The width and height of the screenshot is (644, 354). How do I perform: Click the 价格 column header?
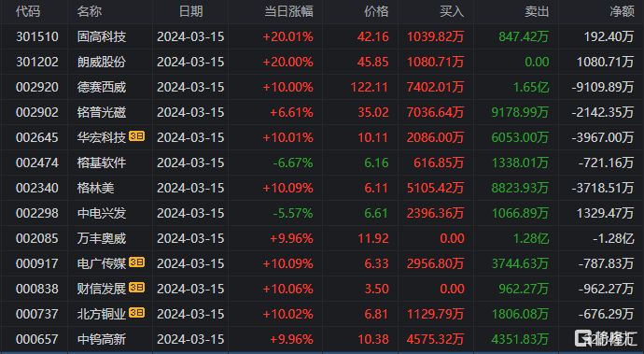coord(376,11)
